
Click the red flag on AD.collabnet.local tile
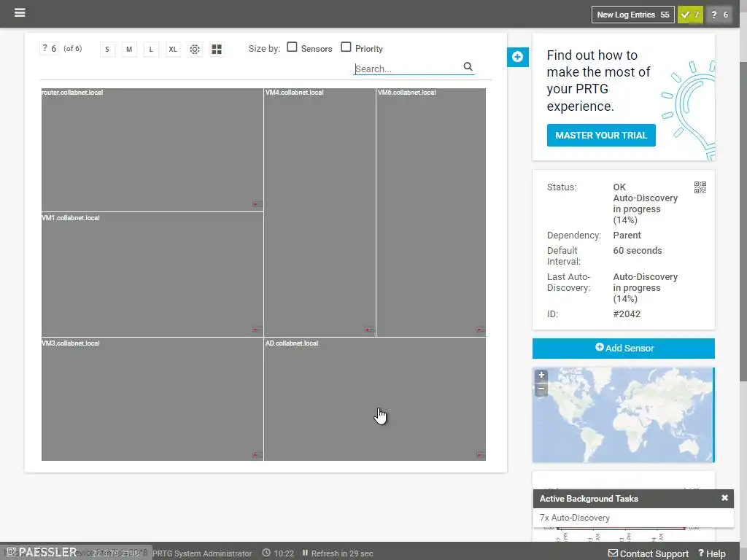[481, 455]
